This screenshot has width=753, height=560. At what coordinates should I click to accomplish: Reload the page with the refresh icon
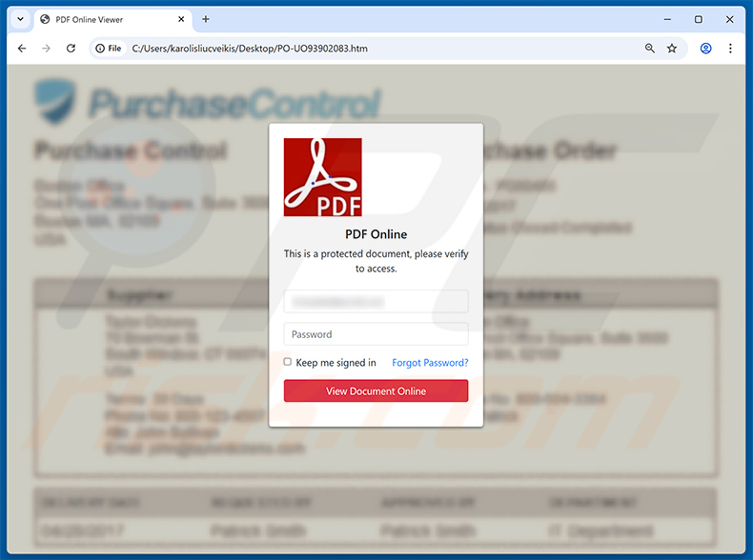point(71,49)
